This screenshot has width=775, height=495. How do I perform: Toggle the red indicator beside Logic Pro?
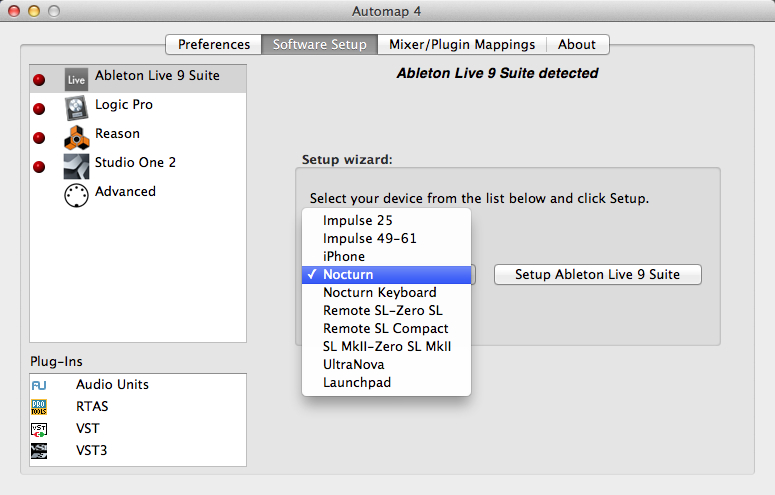click(x=40, y=109)
